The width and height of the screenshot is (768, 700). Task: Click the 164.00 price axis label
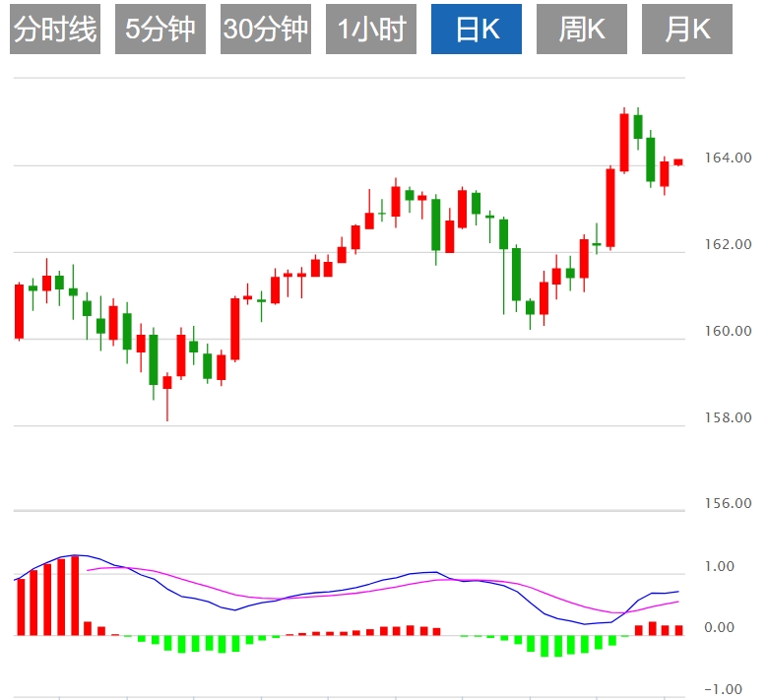(728, 158)
